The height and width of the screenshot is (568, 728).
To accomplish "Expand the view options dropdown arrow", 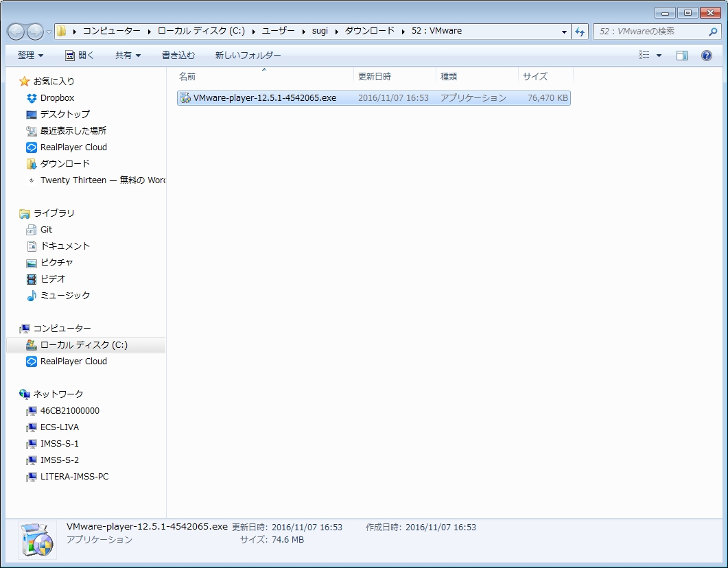I will (x=659, y=56).
